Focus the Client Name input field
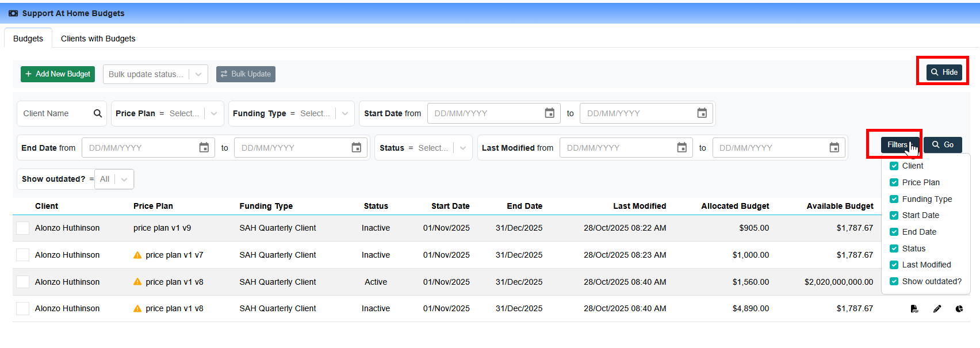This screenshot has width=980, height=348. coord(55,113)
